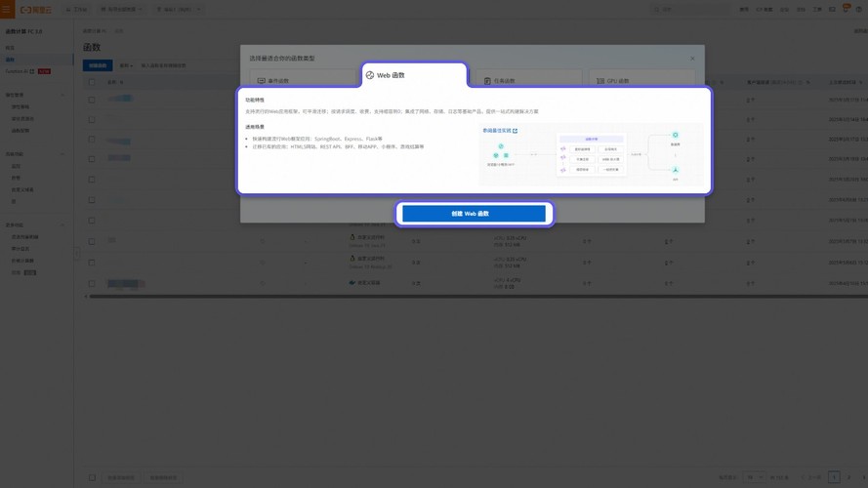Screen dimensions: 868x488
Task: Open the region selector dropdown in header
Action: tap(179, 10)
